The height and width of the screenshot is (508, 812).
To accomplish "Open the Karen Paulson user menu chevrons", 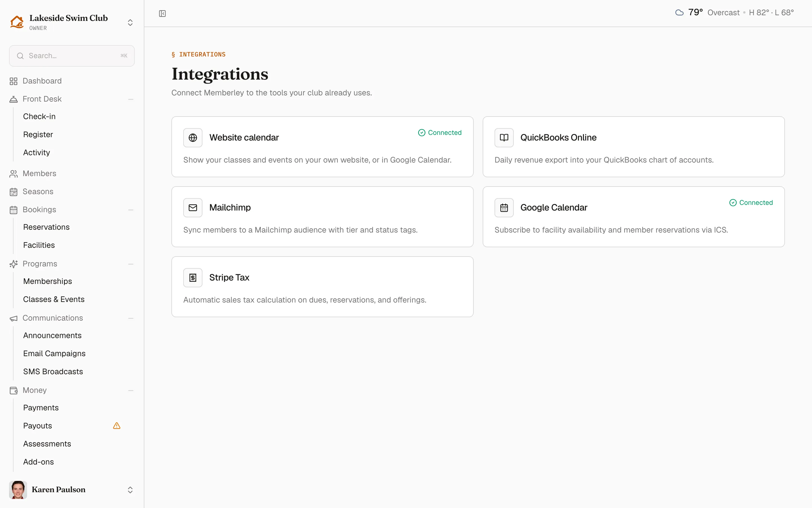I will tap(130, 490).
